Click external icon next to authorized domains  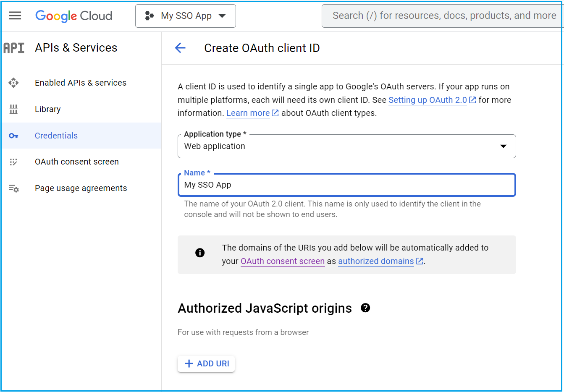pos(419,261)
